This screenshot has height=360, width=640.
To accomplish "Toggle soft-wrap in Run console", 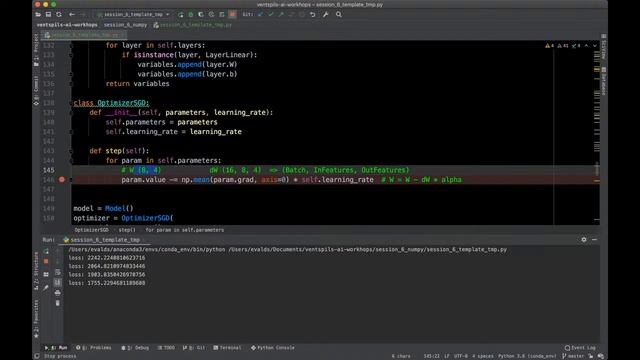I will (58, 272).
